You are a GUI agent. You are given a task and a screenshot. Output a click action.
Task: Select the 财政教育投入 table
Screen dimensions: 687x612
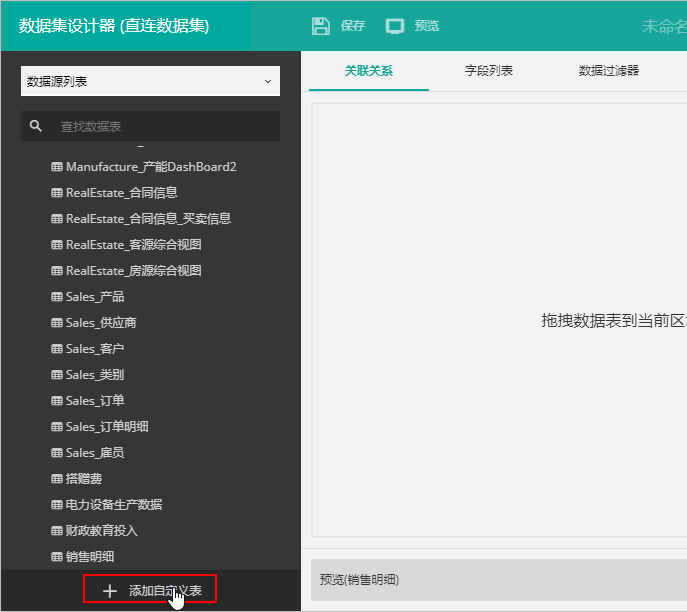tap(101, 531)
